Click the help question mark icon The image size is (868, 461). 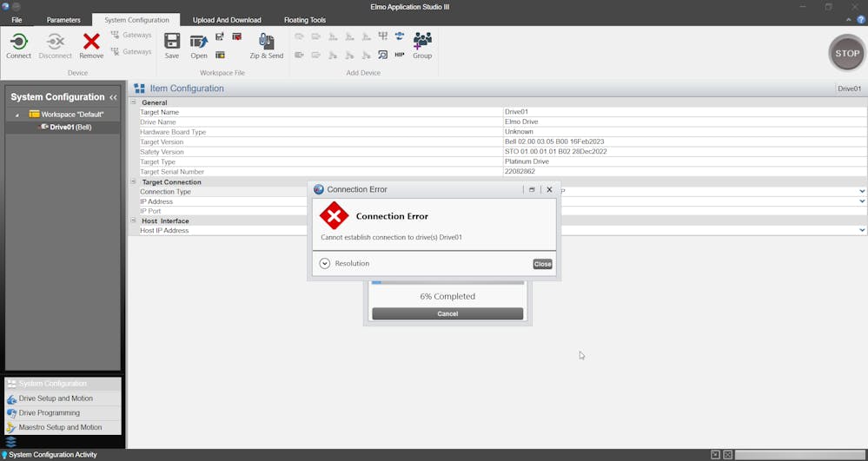click(x=861, y=19)
